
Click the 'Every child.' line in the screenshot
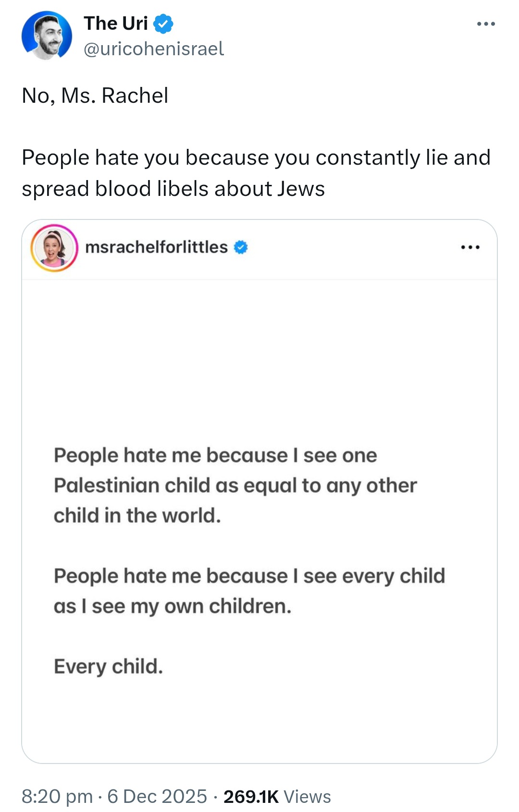tap(109, 667)
